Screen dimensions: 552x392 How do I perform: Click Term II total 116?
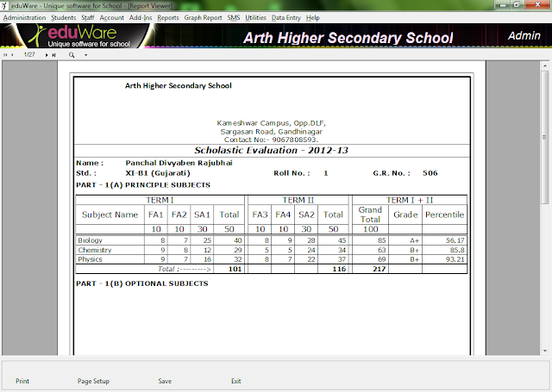pos(339,269)
